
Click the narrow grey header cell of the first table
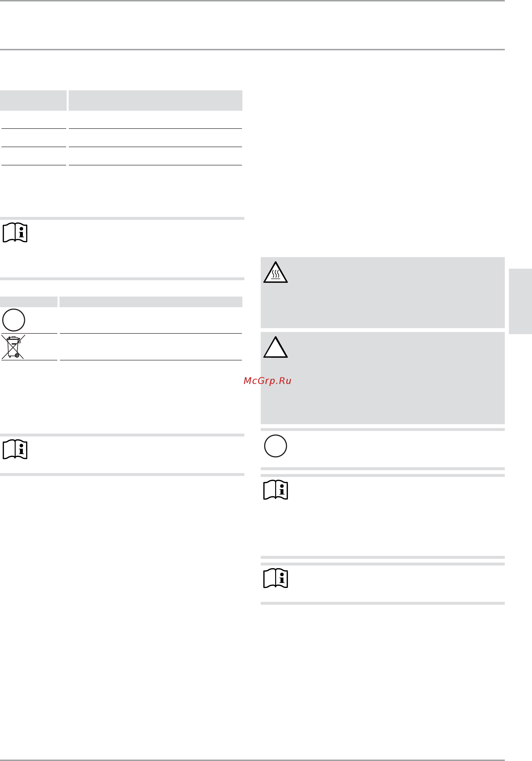coord(33,100)
